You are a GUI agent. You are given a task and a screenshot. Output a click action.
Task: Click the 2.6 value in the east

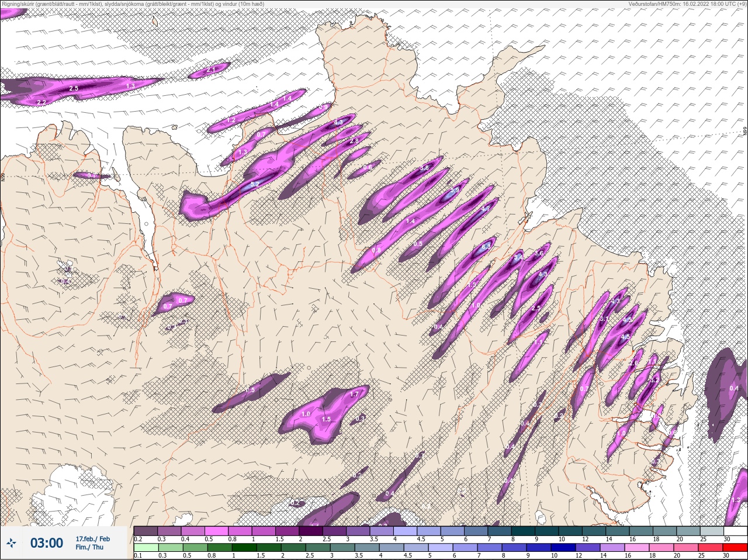pyautogui.click(x=634, y=363)
